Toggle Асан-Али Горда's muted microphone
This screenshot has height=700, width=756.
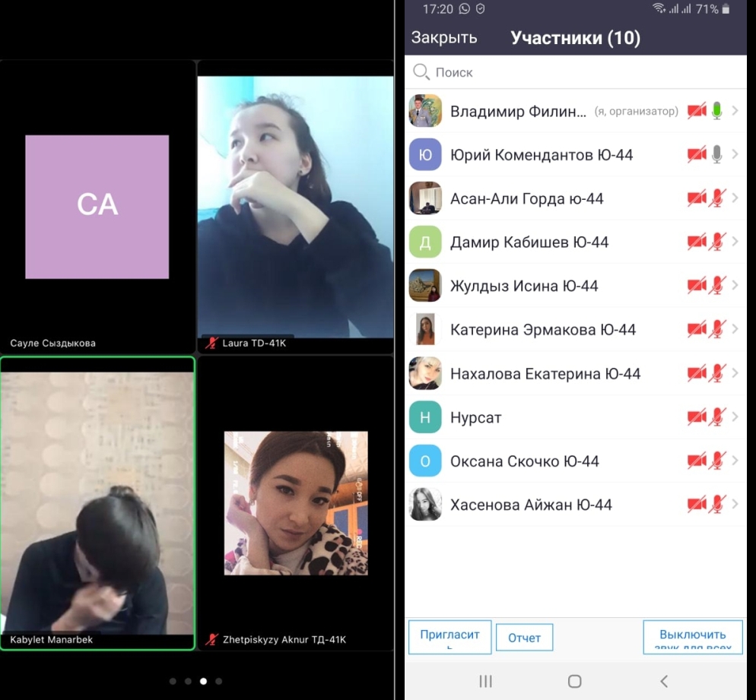716,198
